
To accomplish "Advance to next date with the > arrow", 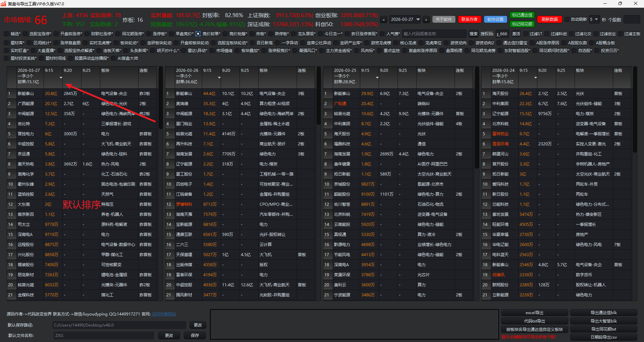I will click(x=426, y=20).
